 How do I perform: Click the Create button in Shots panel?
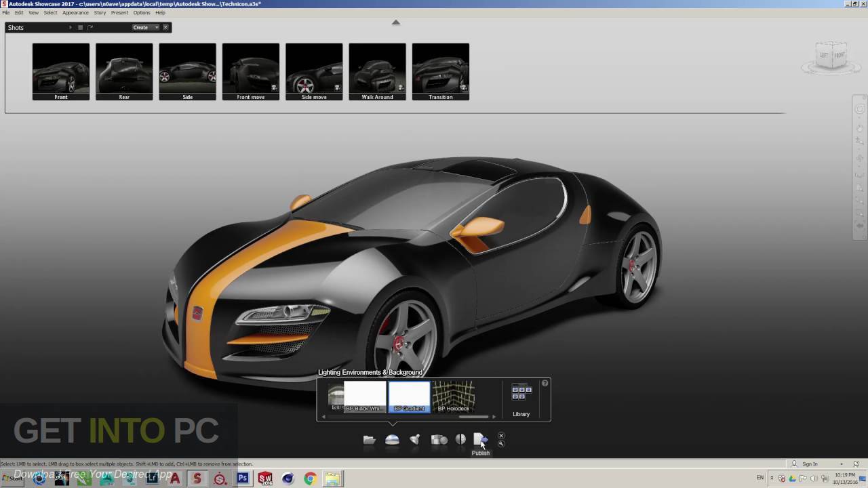141,28
